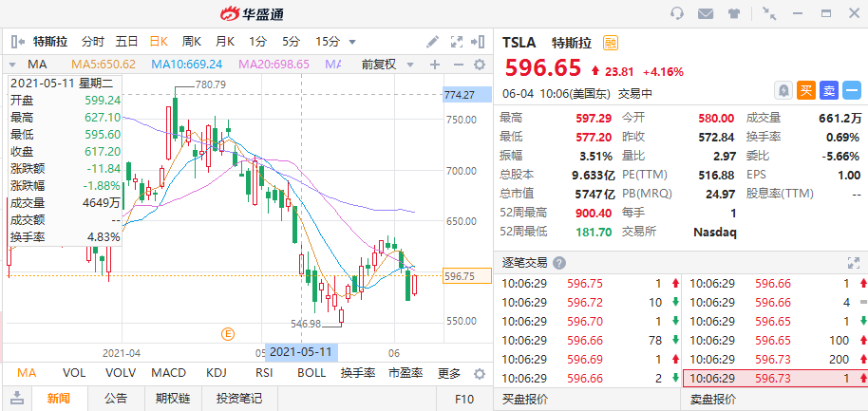
Task: Select 5分 chart period
Action: coord(291,42)
